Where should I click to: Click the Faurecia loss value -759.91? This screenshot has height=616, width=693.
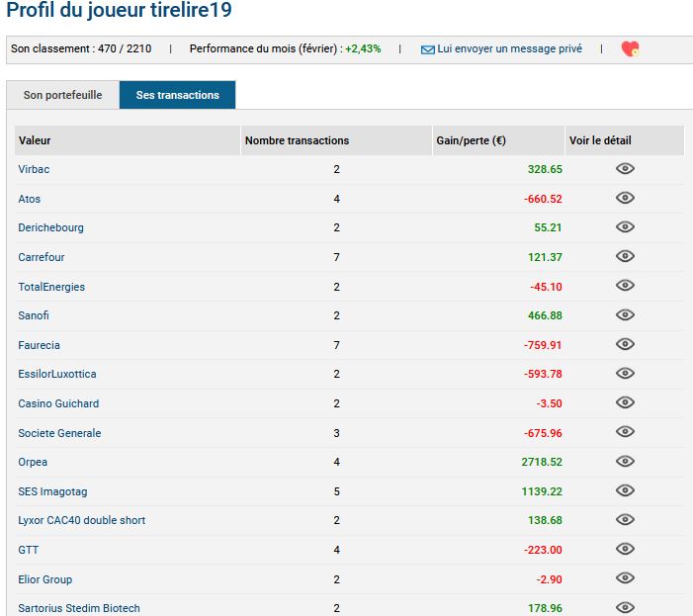click(x=543, y=345)
